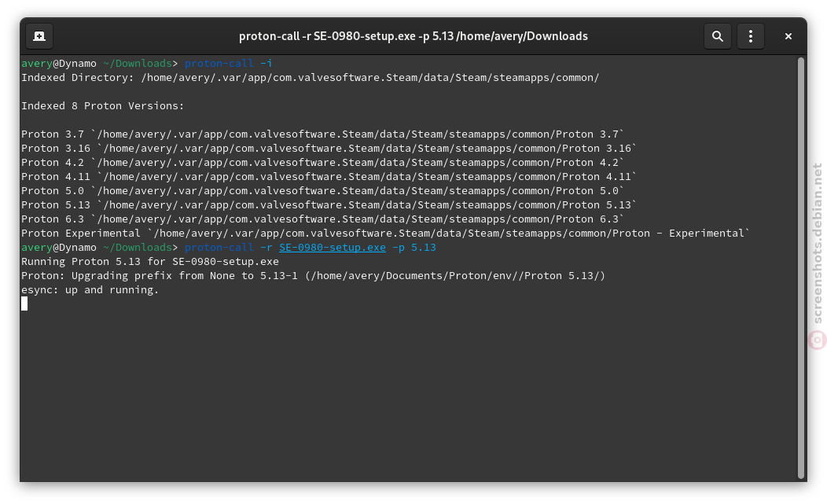The image size is (827, 504).
Task: Click the Proton Experimental path line
Action: pos(385,234)
